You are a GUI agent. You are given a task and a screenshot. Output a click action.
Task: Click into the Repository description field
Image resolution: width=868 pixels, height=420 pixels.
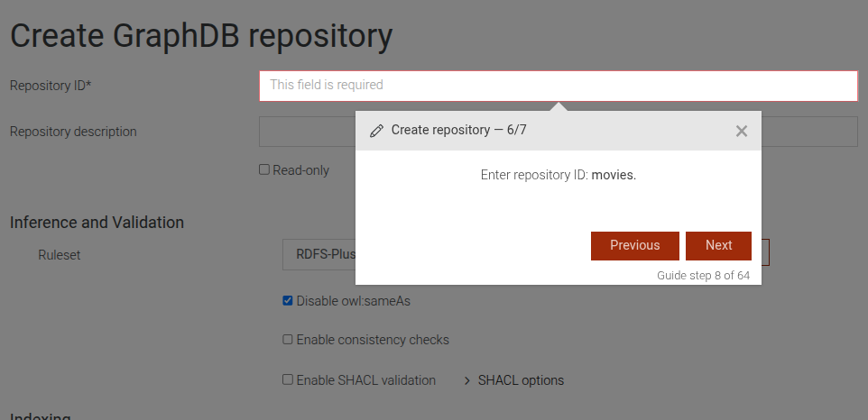pyautogui.click(x=307, y=132)
